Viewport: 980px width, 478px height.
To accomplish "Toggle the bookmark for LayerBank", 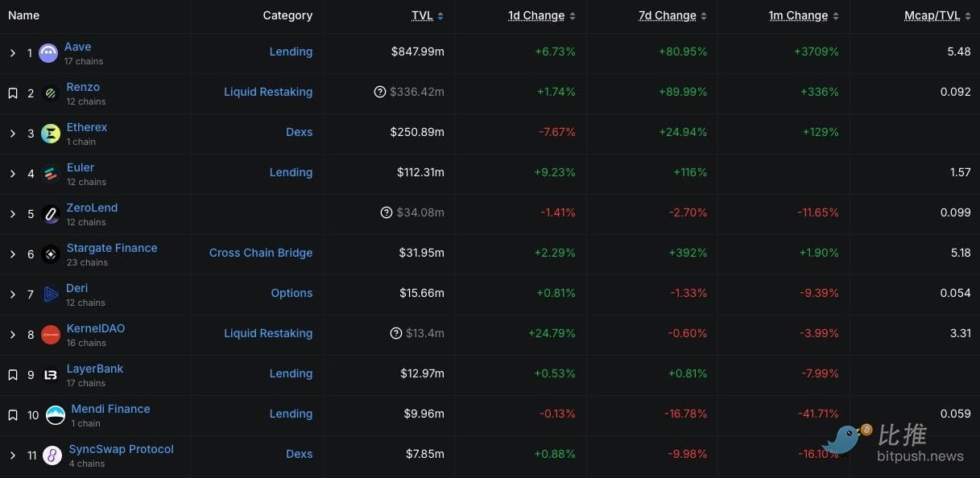I will coord(13,375).
